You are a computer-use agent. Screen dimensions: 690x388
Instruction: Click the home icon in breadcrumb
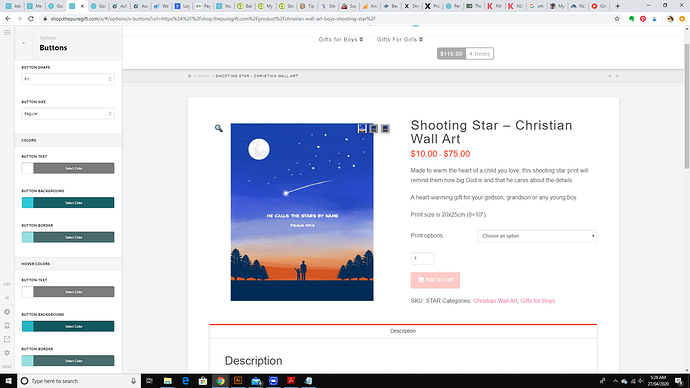tap(190, 76)
